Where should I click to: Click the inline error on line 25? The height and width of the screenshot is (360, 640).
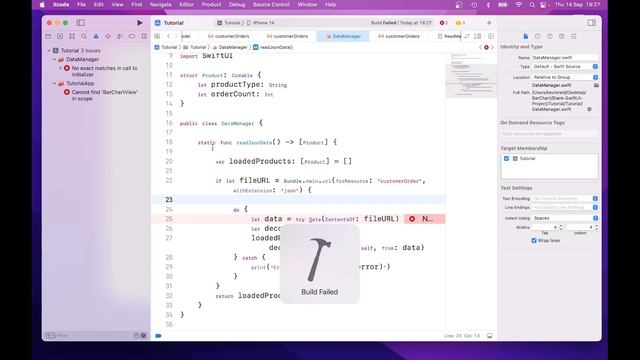(x=424, y=219)
